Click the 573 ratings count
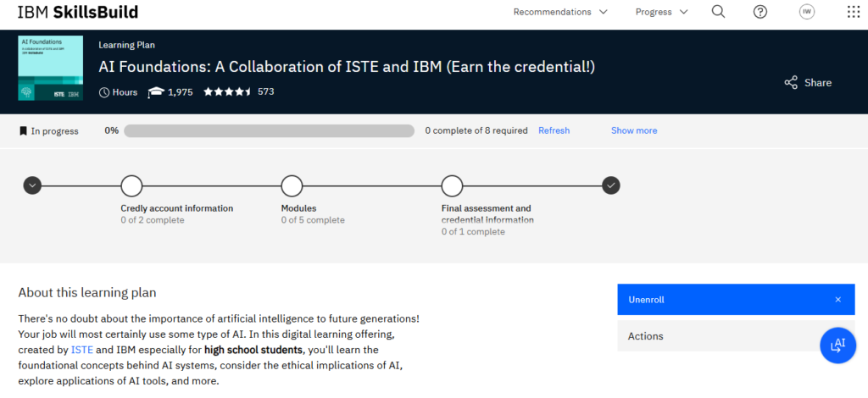Viewport: 868px width, 398px height. click(265, 91)
